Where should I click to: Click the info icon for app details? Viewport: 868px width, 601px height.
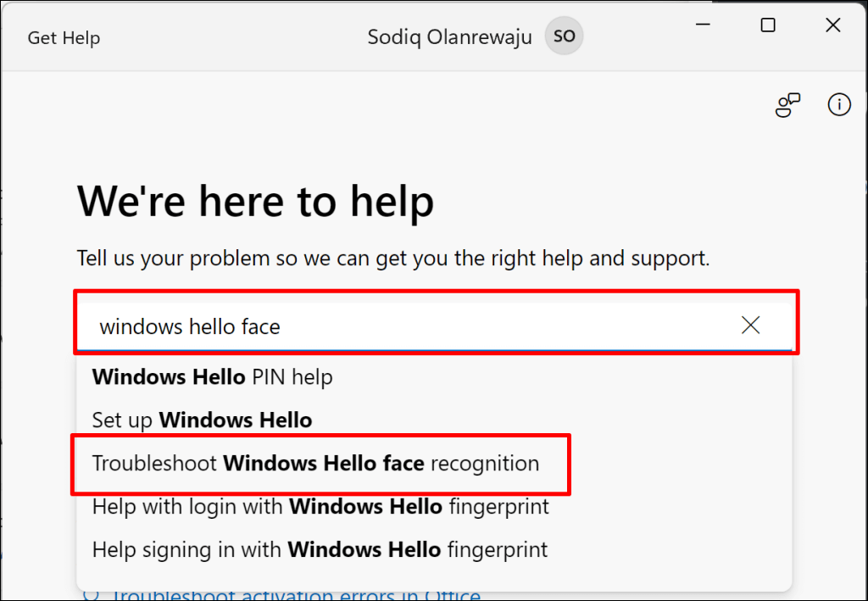pyautogui.click(x=839, y=105)
